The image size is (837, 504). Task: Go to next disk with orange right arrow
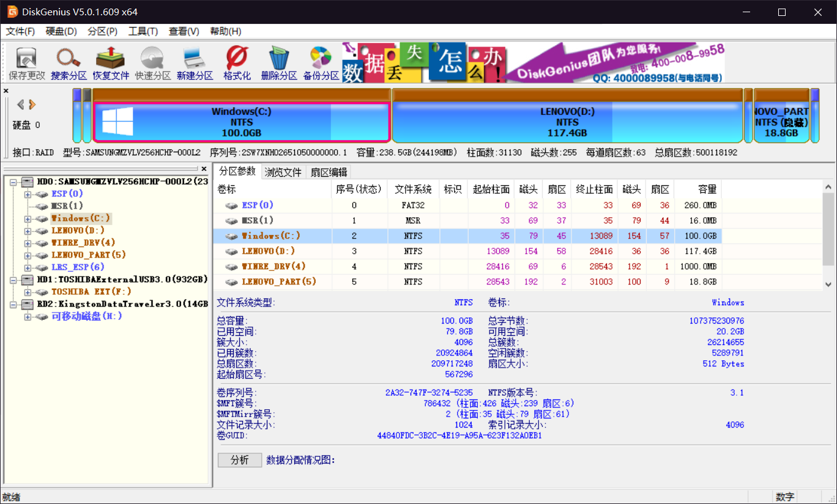pos(32,105)
